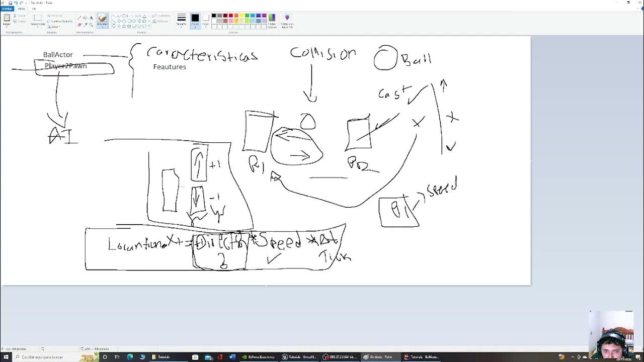Pick the line shape in shapes gallery

[x=114, y=16]
